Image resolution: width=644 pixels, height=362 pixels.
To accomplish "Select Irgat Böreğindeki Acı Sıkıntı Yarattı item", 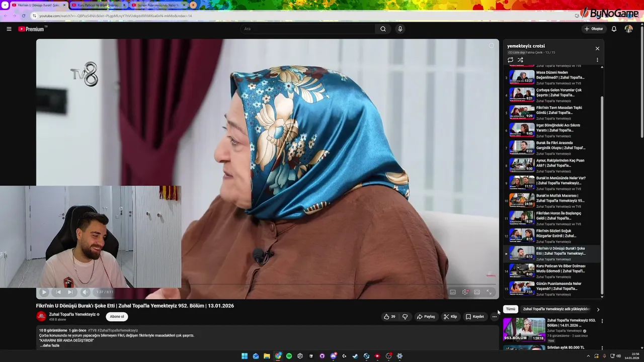I will pyautogui.click(x=553, y=130).
